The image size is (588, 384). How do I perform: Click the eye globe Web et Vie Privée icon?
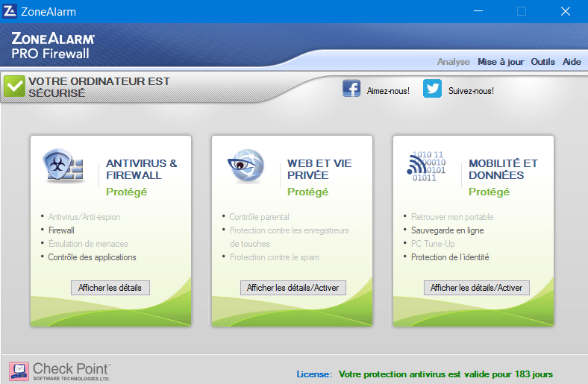pyautogui.click(x=246, y=166)
